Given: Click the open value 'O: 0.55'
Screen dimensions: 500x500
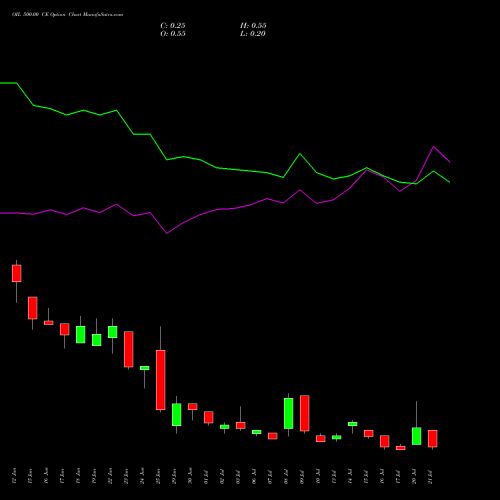Looking at the screenshot, I should pyautogui.click(x=173, y=34).
